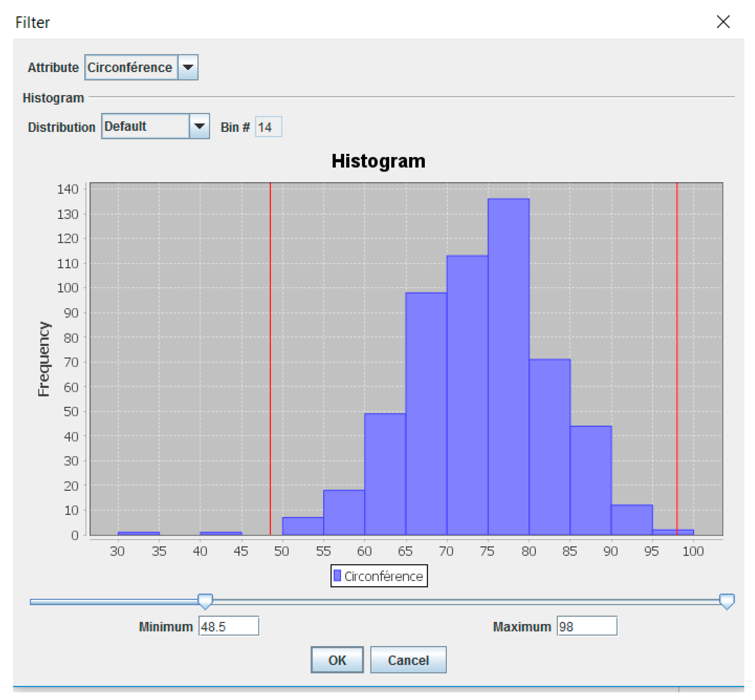The width and height of the screenshot is (755, 700).
Task: Click the Default distribution combo field
Action: tap(145, 126)
